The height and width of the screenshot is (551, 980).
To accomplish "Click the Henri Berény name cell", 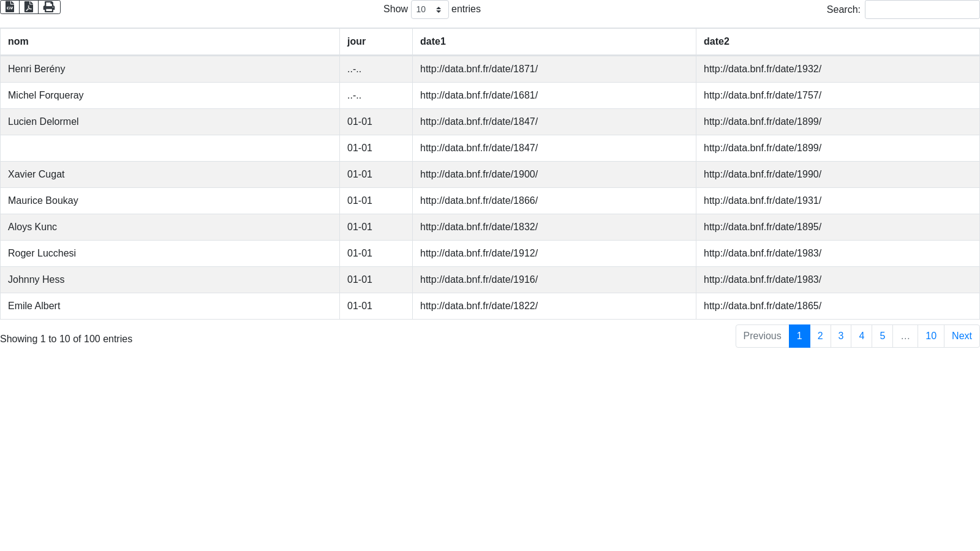I will click(36, 69).
